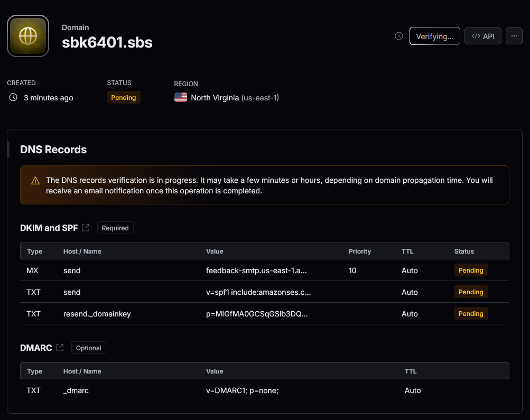Click the send host in the SPF TXT row
Screen dimensions: 530x420
tap(72, 292)
